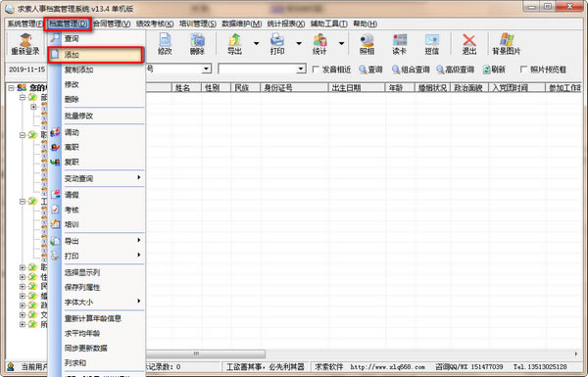Viewport: 588px width, 377px height.
Task: Select 求平均年龄 from the menu
Action: coord(96,334)
